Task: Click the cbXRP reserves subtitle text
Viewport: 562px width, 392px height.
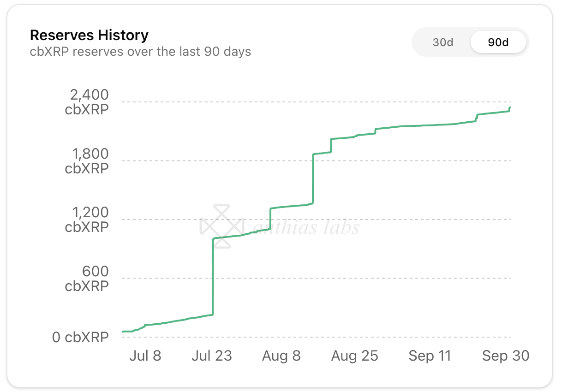Action: [x=140, y=51]
